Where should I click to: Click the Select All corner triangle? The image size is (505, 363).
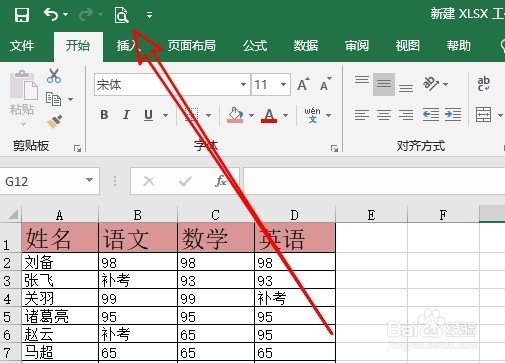[13, 214]
